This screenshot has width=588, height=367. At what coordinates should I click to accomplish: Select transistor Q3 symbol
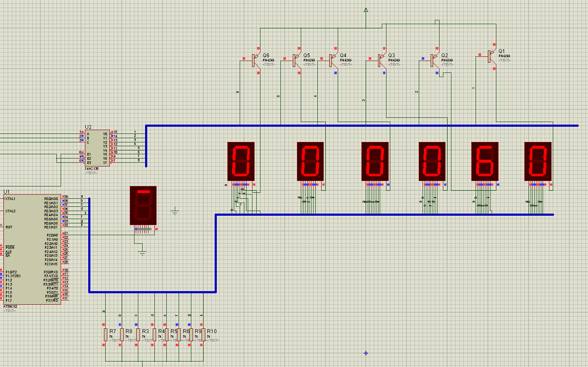coord(381,61)
